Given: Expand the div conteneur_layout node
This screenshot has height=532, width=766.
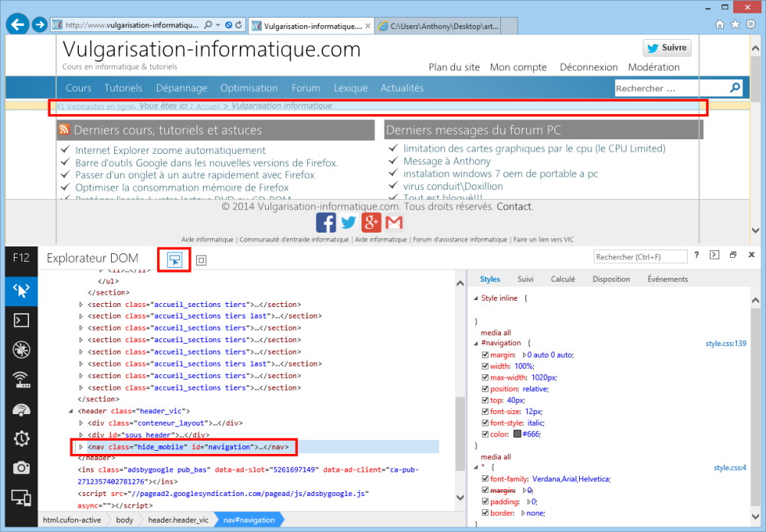Looking at the screenshot, I should coord(81,423).
